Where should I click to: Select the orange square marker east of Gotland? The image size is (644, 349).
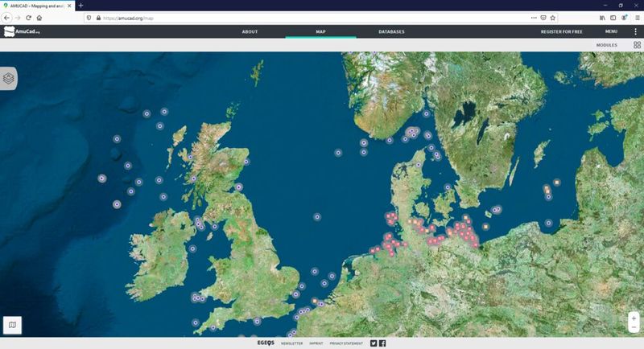pyautogui.click(x=557, y=182)
